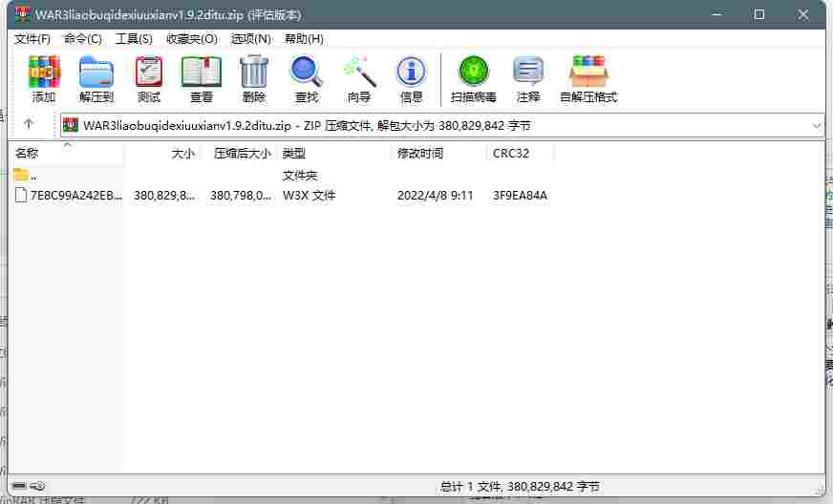Expand the address bar path dropdown
Viewport: 833px width, 504px height.
point(817,126)
